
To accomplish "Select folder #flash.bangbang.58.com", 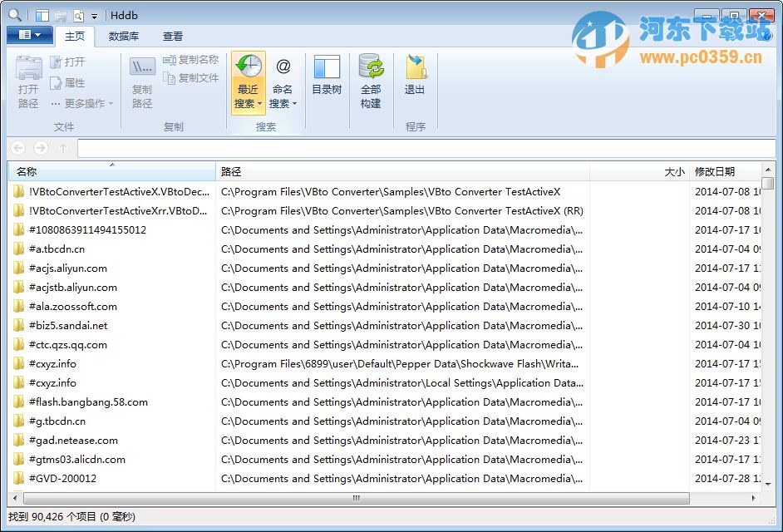I will [88, 402].
